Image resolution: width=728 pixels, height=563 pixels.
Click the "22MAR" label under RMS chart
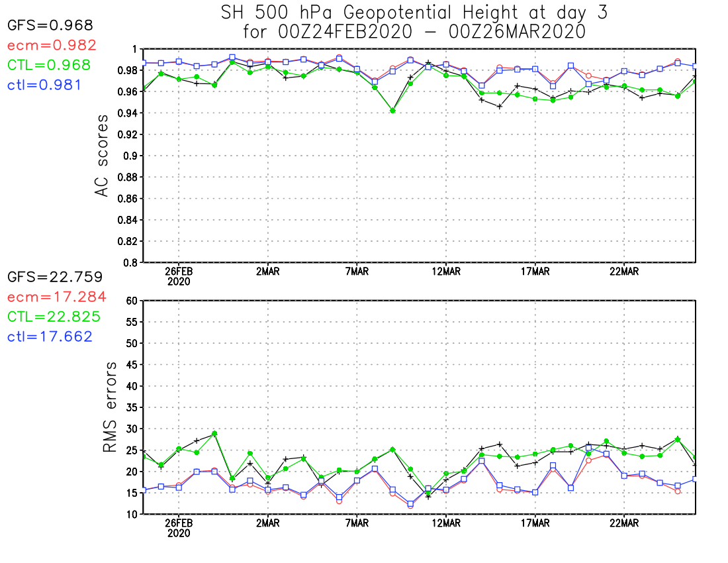[624, 523]
